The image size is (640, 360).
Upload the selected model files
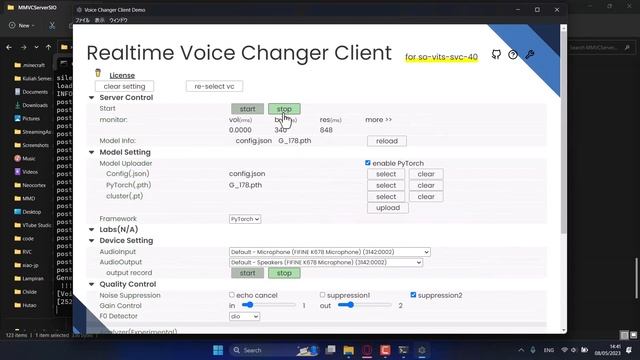click(x=388, y=208)
